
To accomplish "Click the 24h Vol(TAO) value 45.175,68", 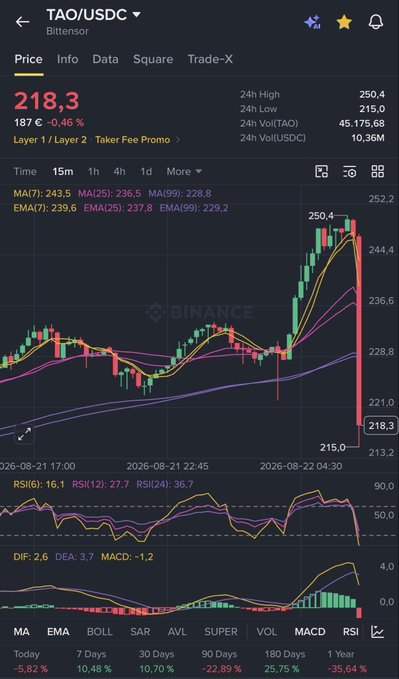I will tap(362, 123).
